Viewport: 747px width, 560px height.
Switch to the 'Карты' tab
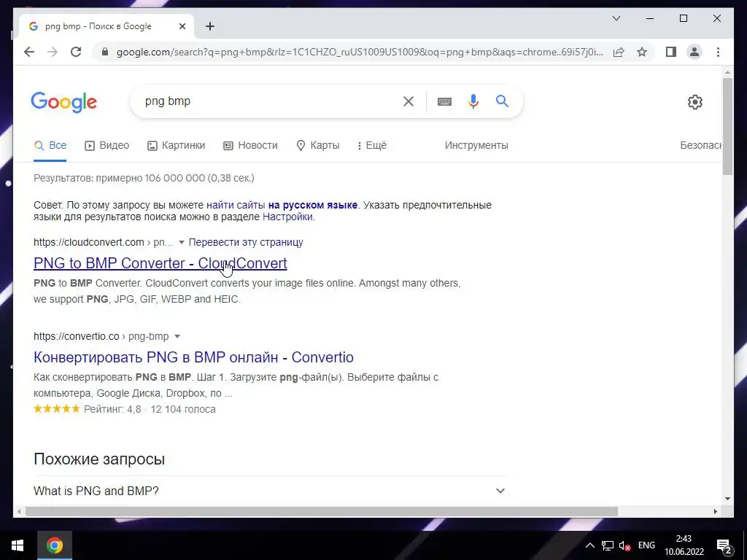[x=318, y=145]
